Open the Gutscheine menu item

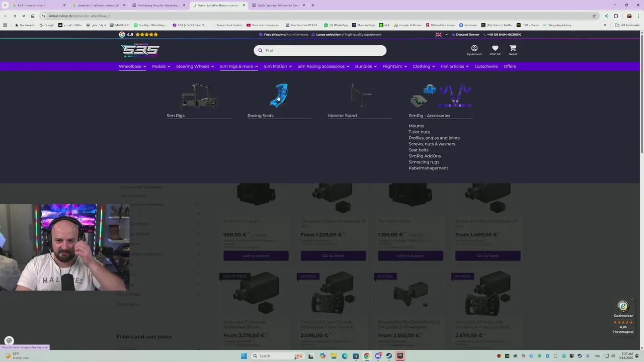pos(486,66)
